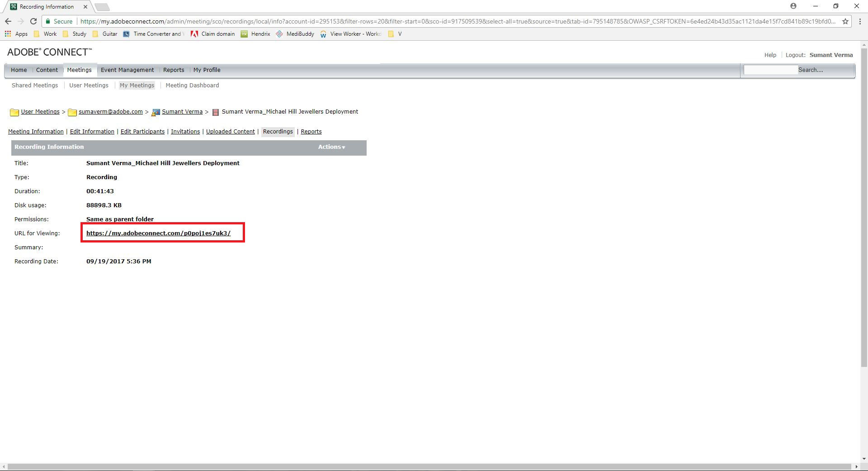
Task: Open the Hendrix bookmark
Action: (255, 34)
